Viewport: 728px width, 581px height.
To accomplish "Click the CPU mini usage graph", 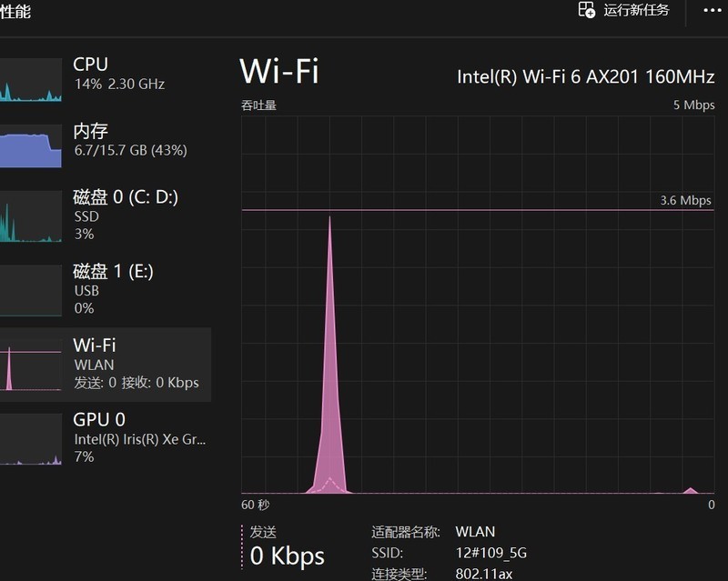I will pyautogui.click(x=30, y=80).
